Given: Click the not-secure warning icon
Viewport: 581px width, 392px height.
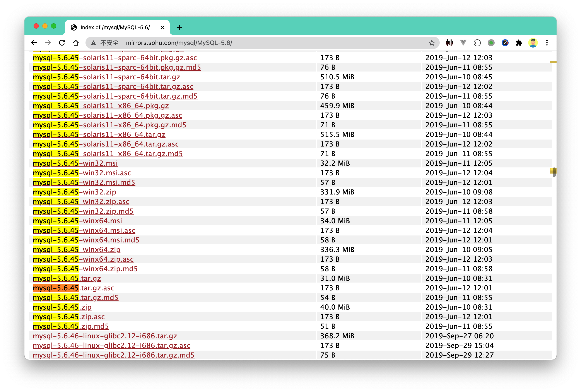Looking at the screenshot, I should point(94,43).
